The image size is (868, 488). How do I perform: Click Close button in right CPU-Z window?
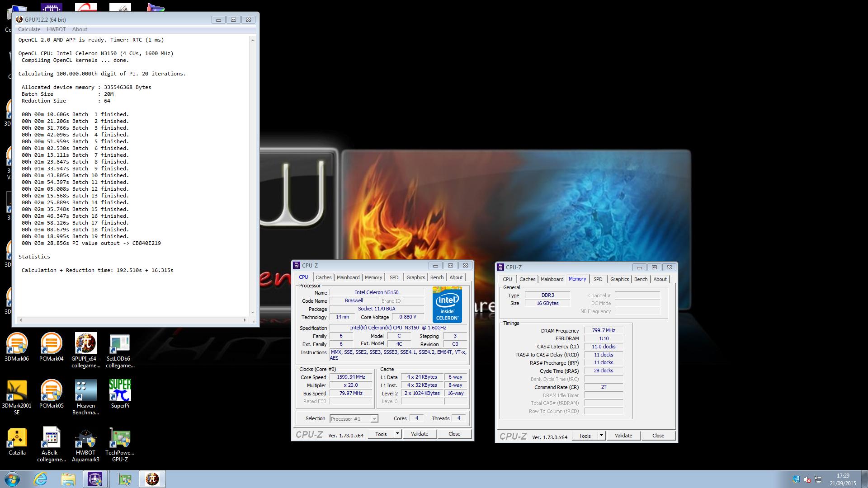(x=658, y=436)
